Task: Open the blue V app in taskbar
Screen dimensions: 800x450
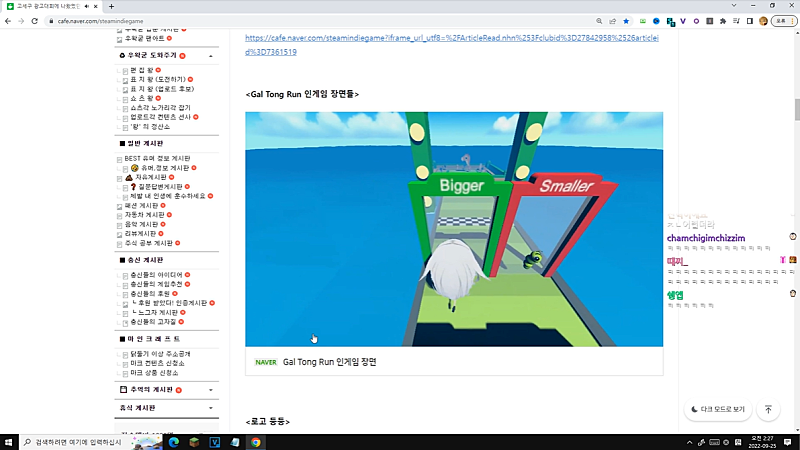Action: (215, 442)
